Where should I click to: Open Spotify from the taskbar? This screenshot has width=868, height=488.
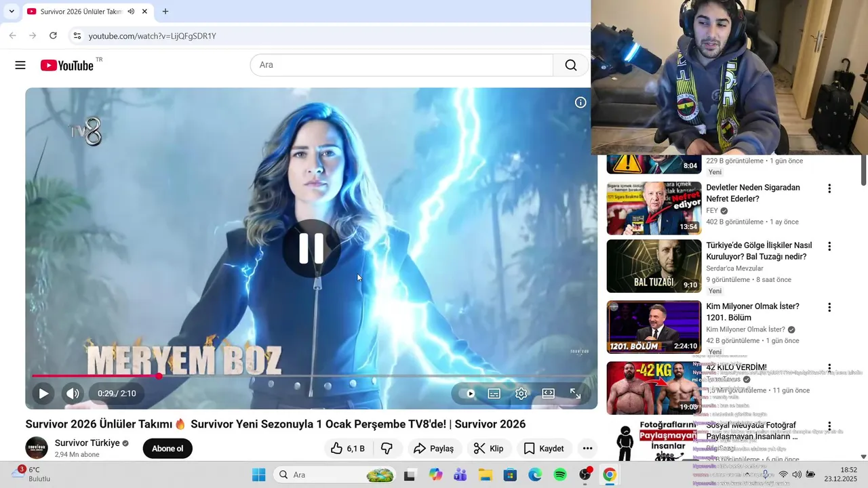pos(560,474)
